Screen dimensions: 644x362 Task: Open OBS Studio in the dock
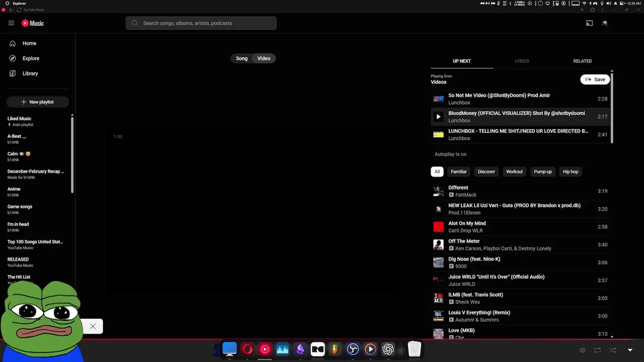[353, 349]
